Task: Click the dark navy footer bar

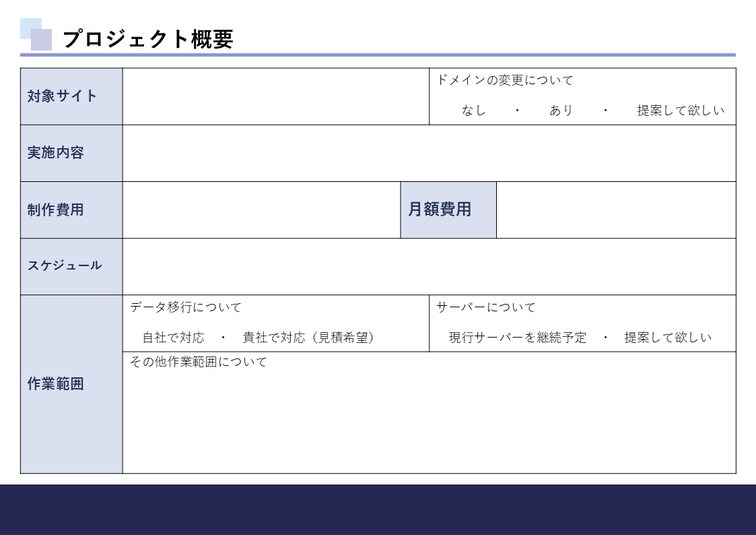Action: [378, 509]
